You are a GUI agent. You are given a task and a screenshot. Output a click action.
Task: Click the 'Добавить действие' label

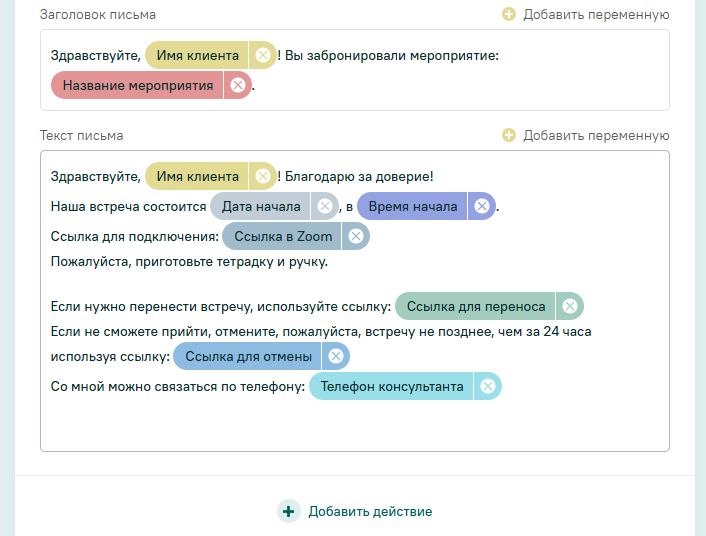click(x=370, y=511)
